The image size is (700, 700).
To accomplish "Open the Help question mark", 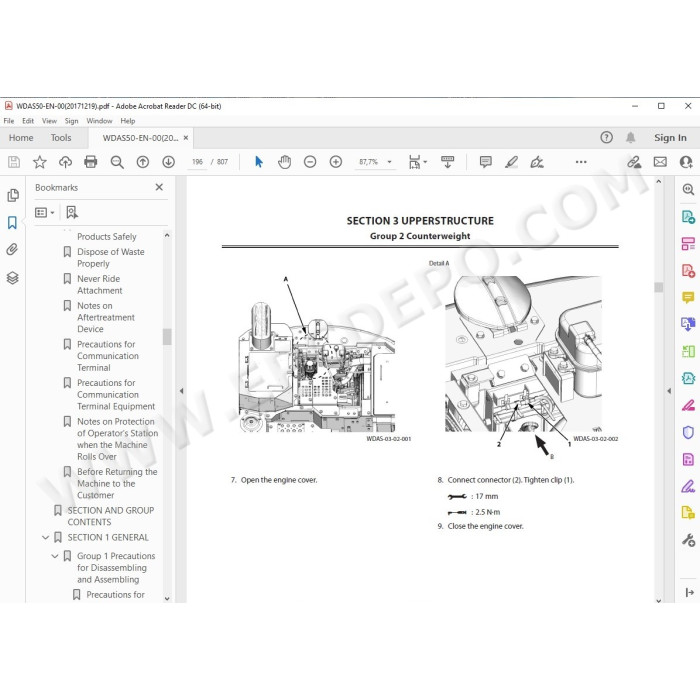I will pos(606,137).
